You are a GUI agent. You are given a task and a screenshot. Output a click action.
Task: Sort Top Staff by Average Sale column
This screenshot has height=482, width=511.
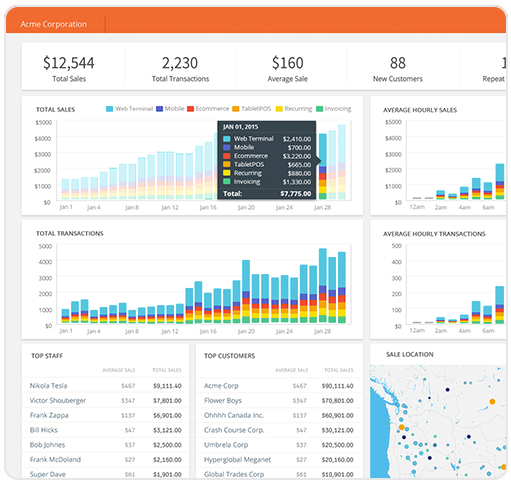pyautogui.click(x=119, y=370)
